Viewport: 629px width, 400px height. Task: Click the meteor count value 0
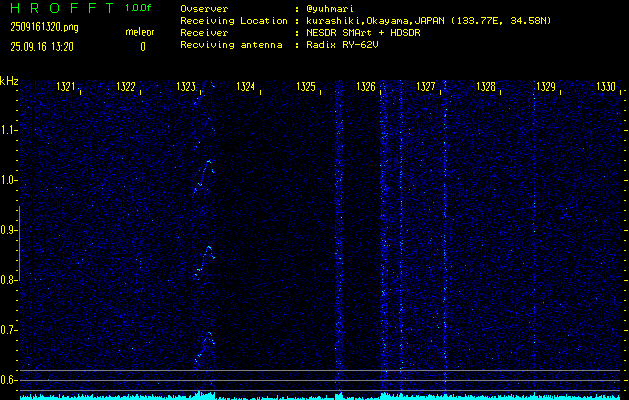(143, 47)
